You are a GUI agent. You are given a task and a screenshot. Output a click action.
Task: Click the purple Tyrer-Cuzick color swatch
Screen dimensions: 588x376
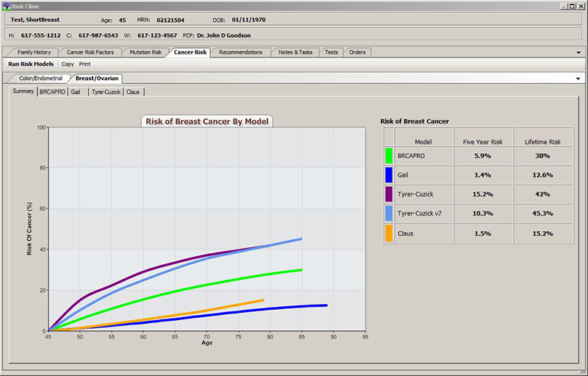[389, 194]
